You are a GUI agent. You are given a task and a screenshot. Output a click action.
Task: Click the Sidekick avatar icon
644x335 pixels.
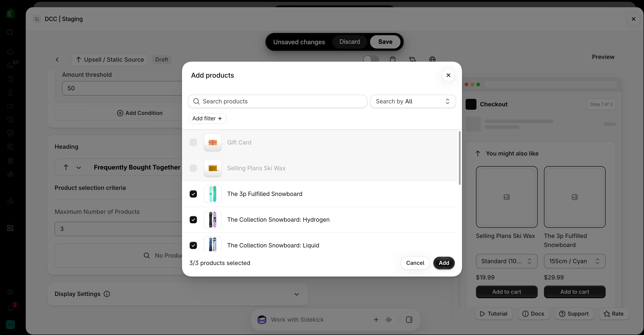262,319
